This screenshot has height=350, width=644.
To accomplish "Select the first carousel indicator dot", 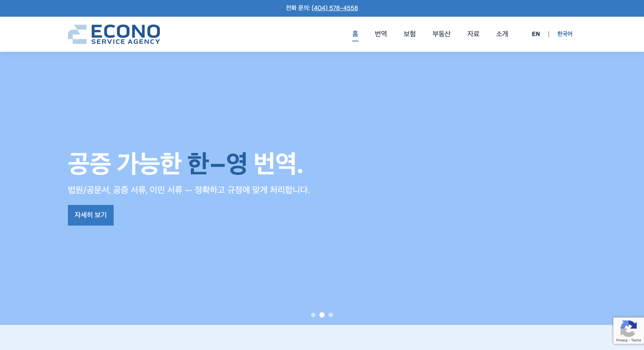I will 313,315.
